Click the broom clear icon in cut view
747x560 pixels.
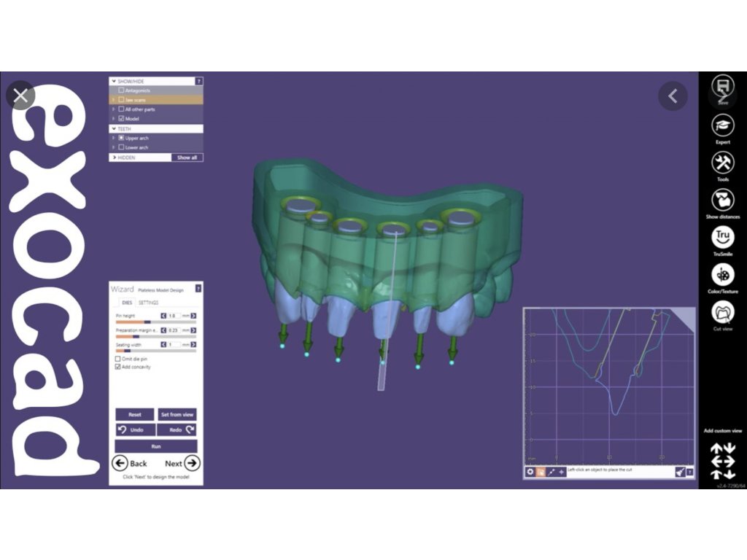(x=680, y=472)
